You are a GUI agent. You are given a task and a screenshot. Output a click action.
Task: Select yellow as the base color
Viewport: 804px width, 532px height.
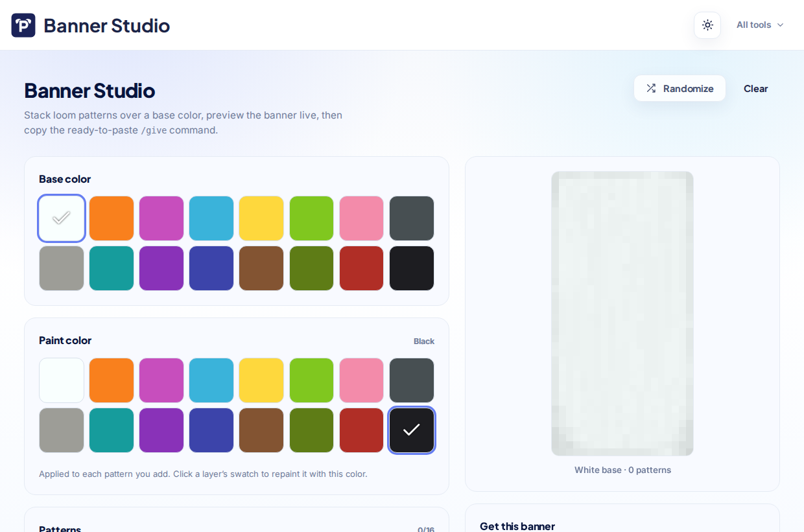coord(261,218)
